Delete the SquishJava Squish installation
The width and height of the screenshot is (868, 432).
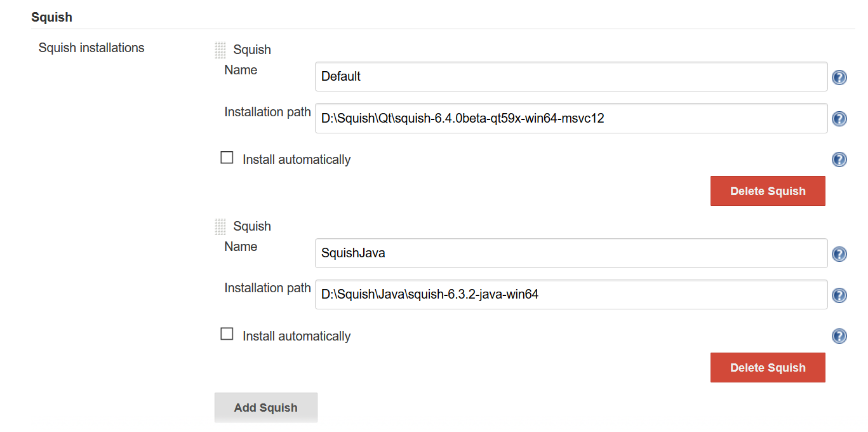coord(767,368)
